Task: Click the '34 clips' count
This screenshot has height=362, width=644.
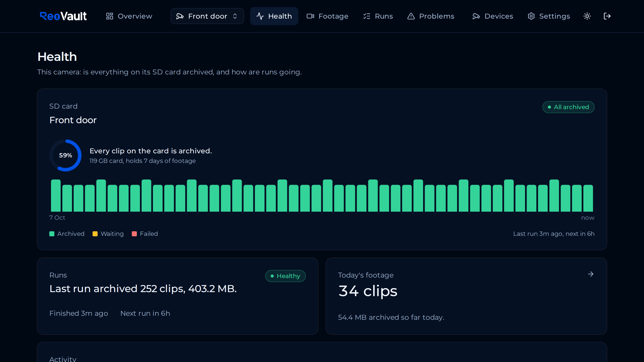Action: (x=368, y=291)
